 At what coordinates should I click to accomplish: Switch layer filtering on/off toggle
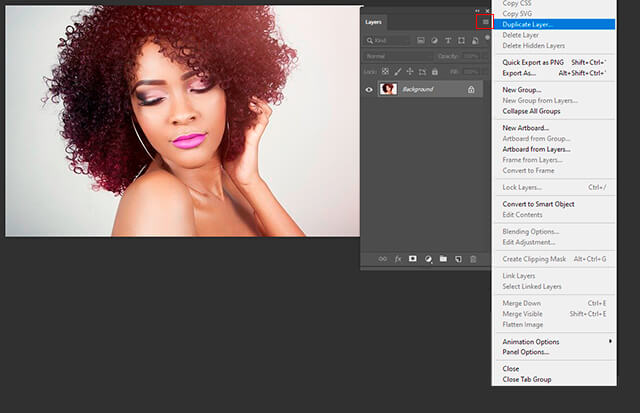tap(487, 38)
